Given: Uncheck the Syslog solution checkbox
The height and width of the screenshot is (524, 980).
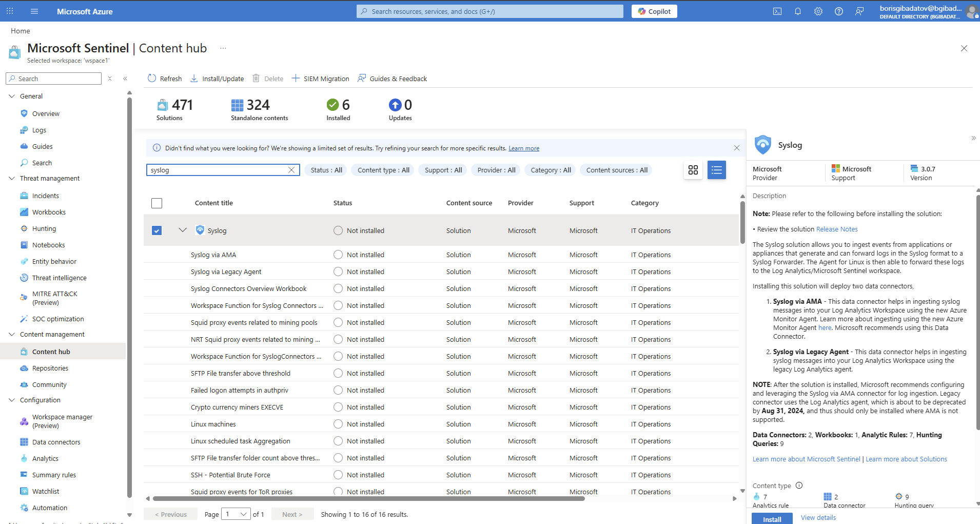Looking at the screenshot, I should (x=157, y=230).
